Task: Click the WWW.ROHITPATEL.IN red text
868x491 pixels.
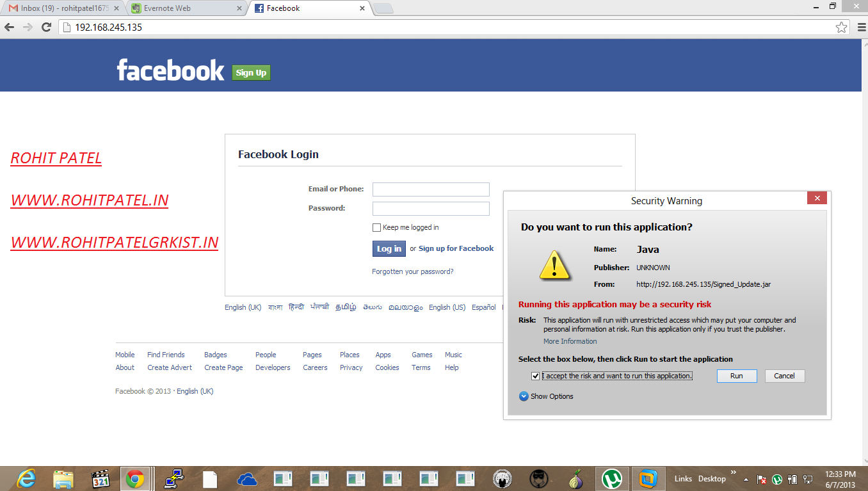Action: 90,200
